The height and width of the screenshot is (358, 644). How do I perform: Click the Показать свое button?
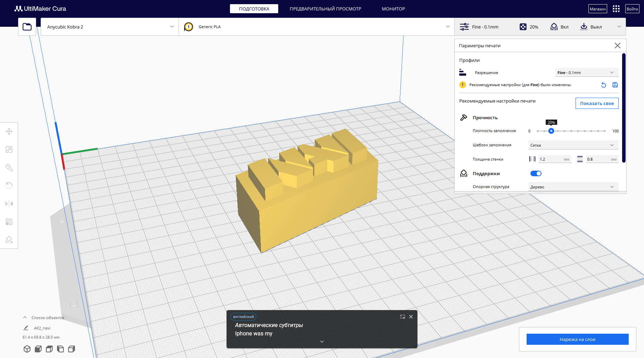pos(597,103)
